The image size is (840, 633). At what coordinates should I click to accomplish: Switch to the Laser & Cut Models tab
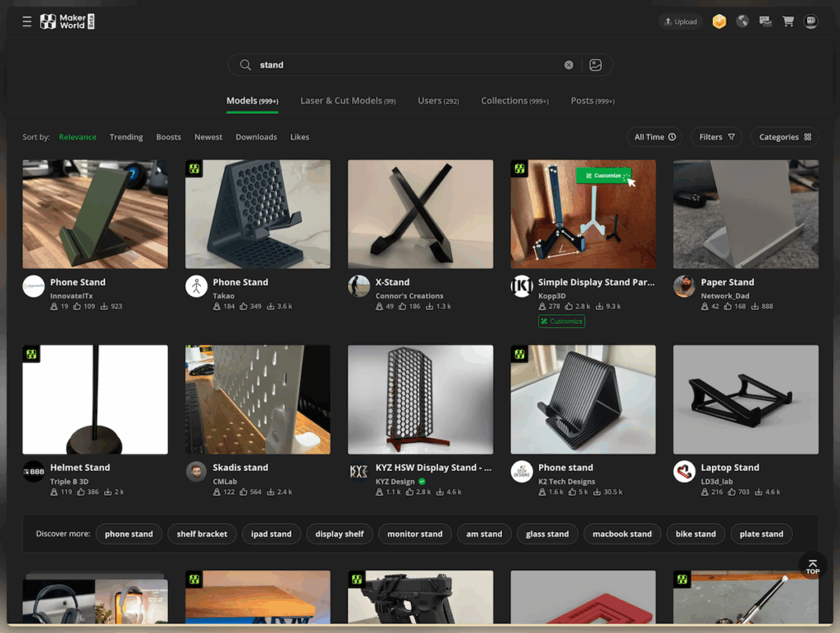click(x=348, y=101)
